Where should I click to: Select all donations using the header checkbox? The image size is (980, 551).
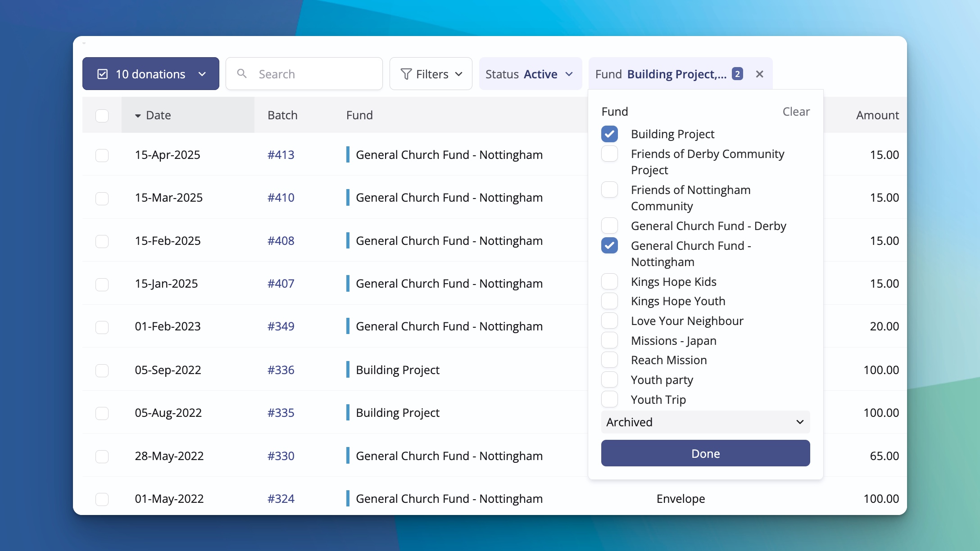[x=102, y=116]
